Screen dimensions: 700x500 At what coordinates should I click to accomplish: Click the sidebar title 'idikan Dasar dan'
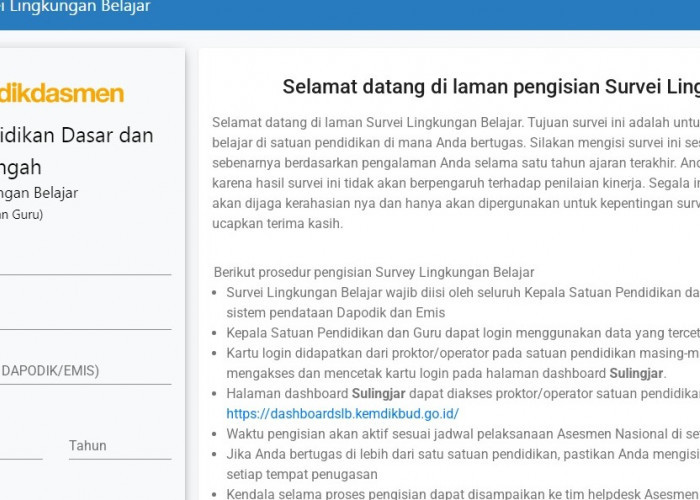click(x=77, y=135)
